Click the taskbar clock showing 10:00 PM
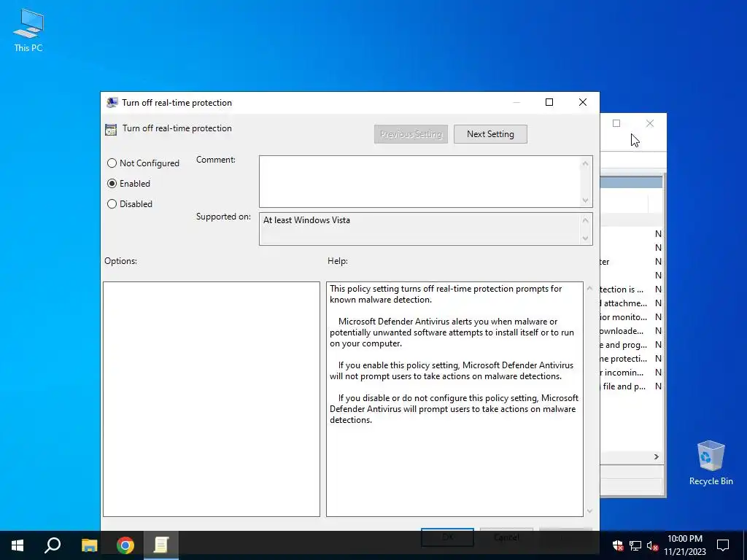 pos(684,545)
